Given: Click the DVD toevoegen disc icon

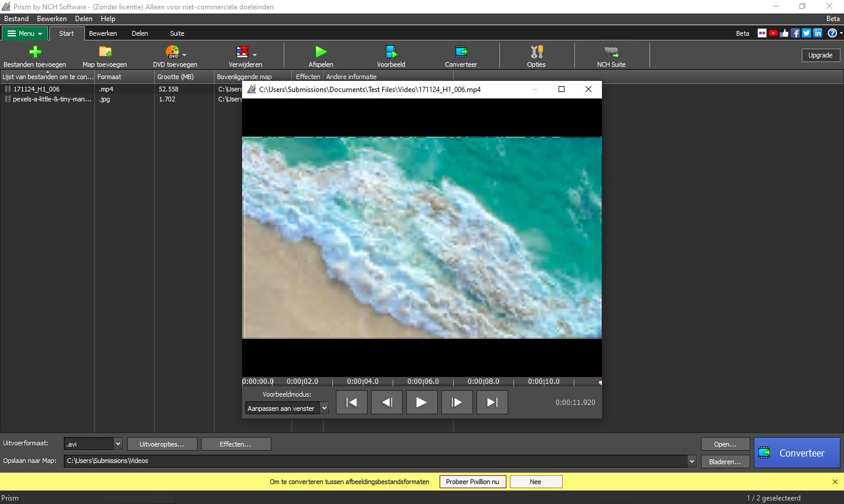Looking at the screenshot, I should pyautogui.click(x=172, y=52).
